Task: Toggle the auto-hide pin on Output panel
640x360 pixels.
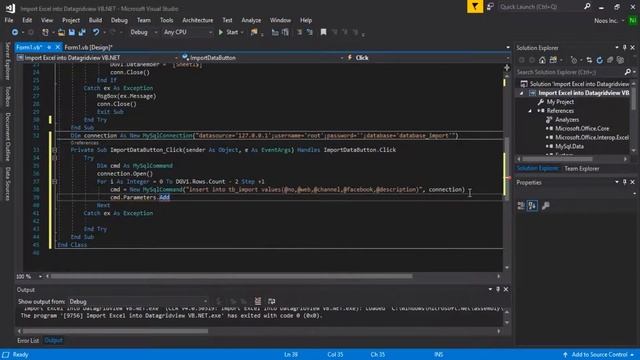Action: coord(498,289)
